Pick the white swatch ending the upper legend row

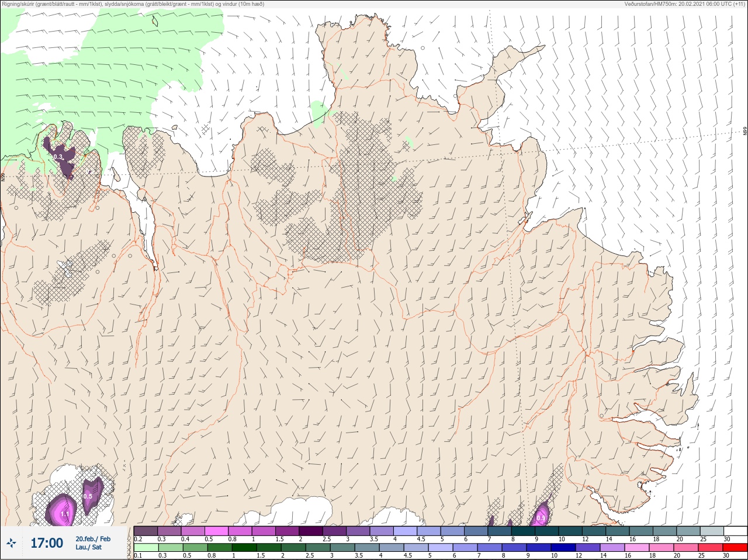pos(735,531)
